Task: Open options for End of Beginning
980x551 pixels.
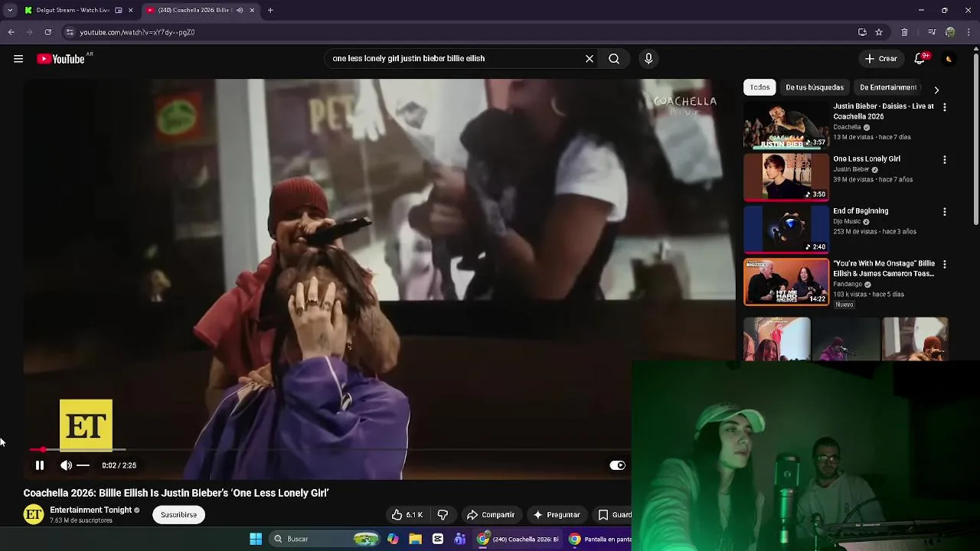Action: [944, 211]
